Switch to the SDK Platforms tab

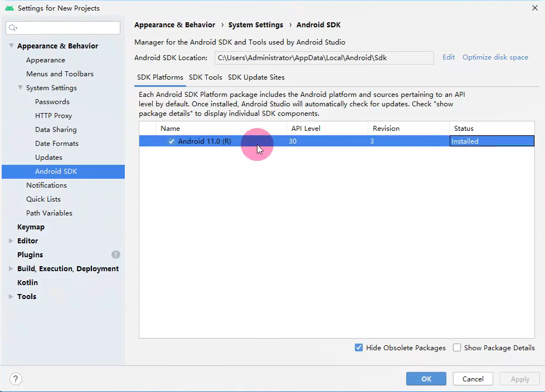[x=160, y=77]
